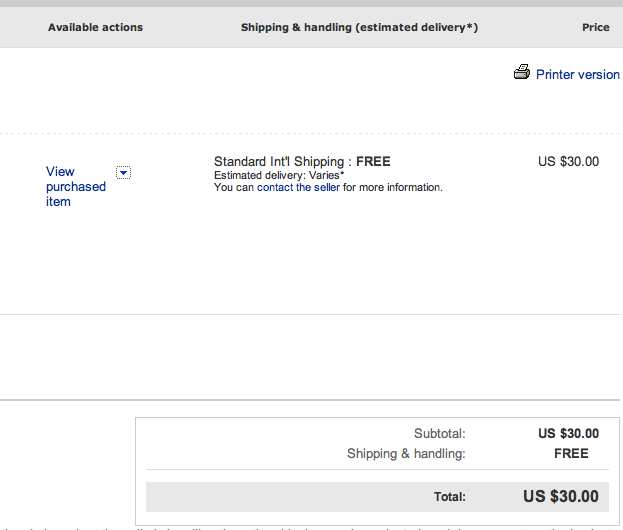Click Estimated delivery Varies text
Image resolution: width=623 pixels, height=530 pixels.
point(279,175)
